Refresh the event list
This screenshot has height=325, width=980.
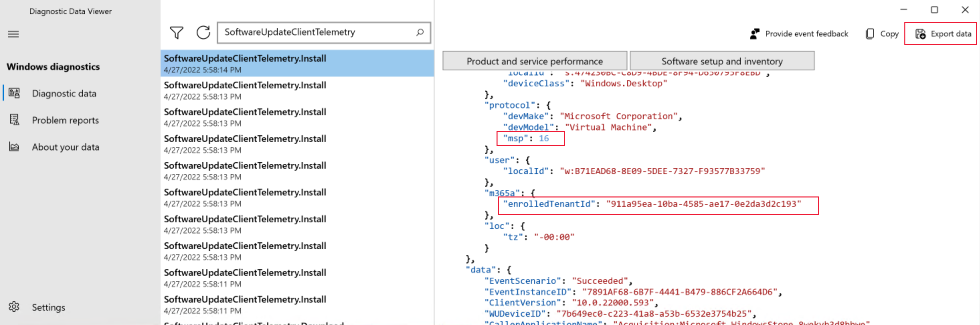click(x=203, y=33)
